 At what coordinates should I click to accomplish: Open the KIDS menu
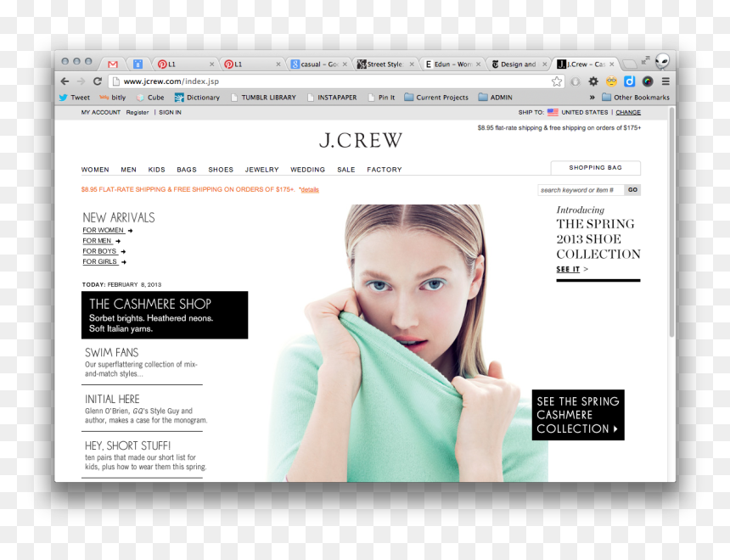156,170
